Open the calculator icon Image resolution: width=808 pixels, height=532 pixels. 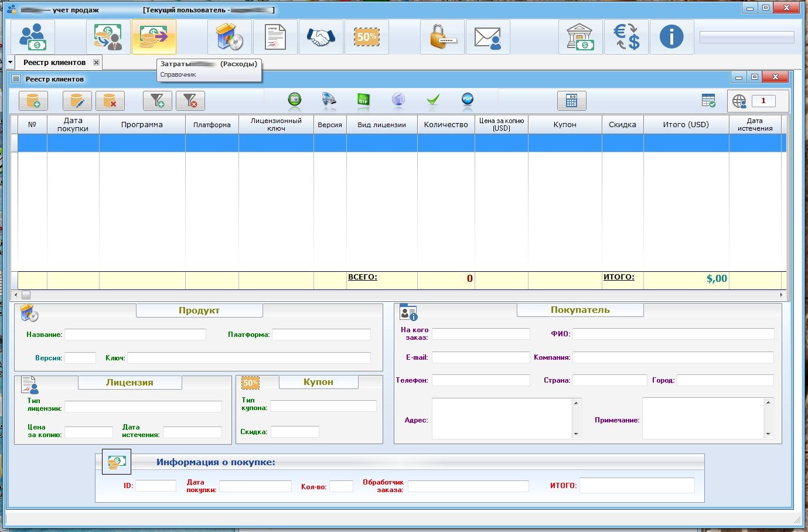572,101
